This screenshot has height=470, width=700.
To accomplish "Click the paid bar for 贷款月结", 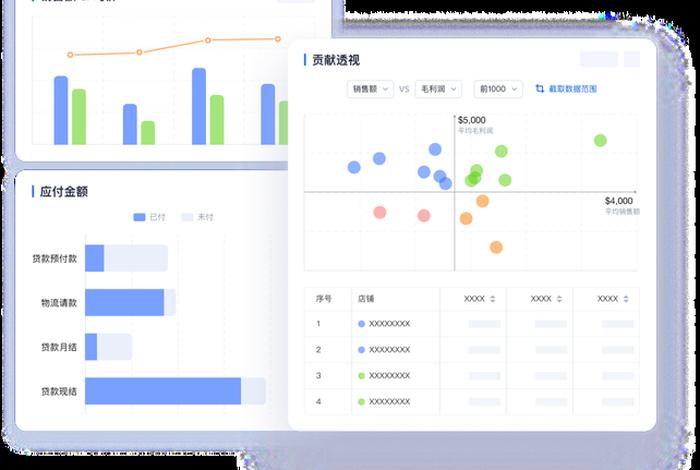I will point(91,347).
